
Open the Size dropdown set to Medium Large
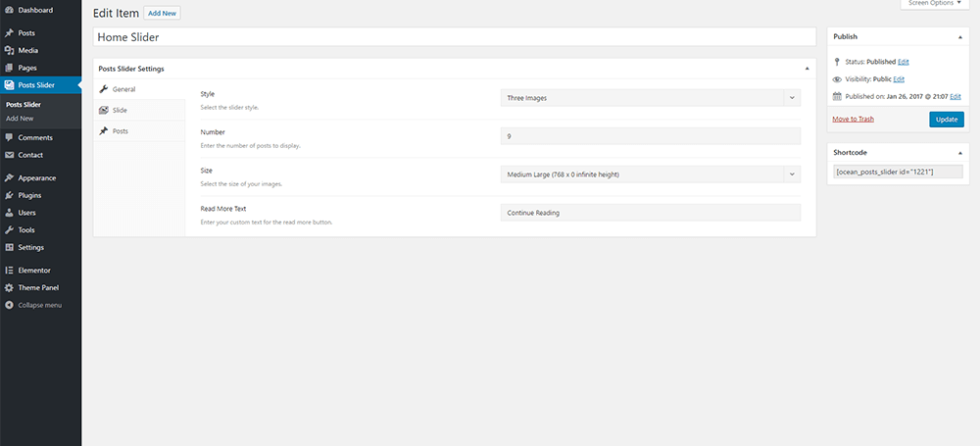click(650, 174)
